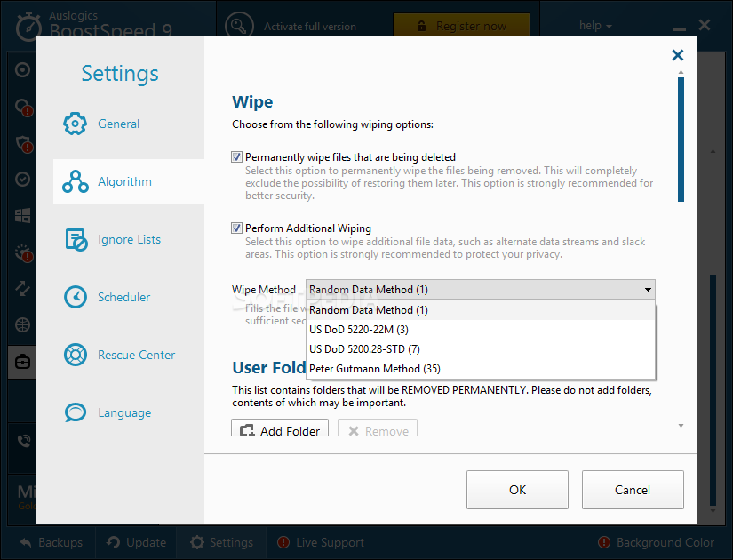Open the Scheduler clock icon
Screen dimensions: 733x560
(76, 297)
